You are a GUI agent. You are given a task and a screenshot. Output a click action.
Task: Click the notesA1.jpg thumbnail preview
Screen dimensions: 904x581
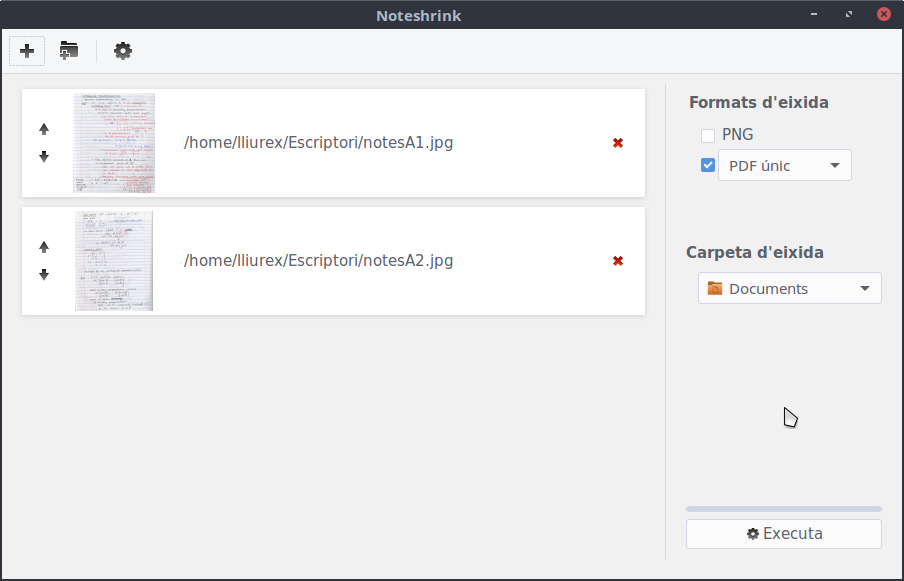[114, 143]
